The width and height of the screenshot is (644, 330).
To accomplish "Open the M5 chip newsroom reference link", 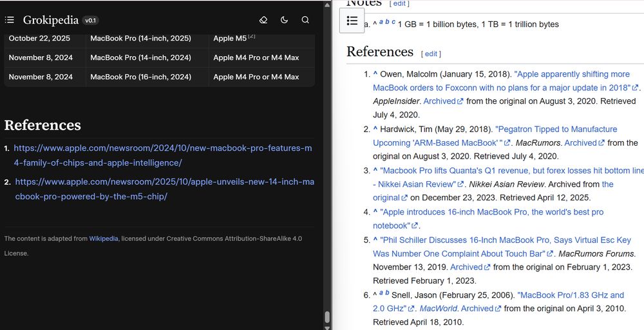I will click(x=164, y=189).
